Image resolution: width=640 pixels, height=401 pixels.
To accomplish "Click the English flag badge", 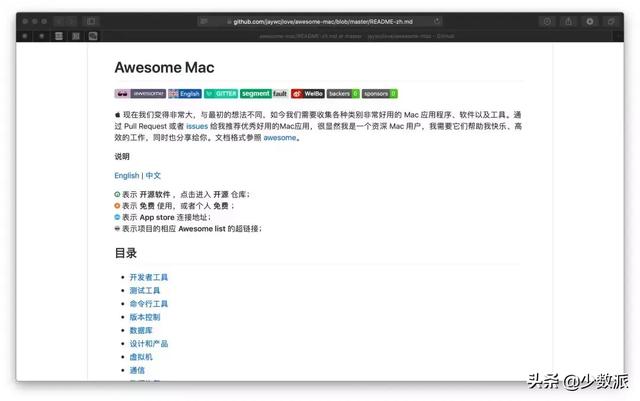I will coord(184,94).
